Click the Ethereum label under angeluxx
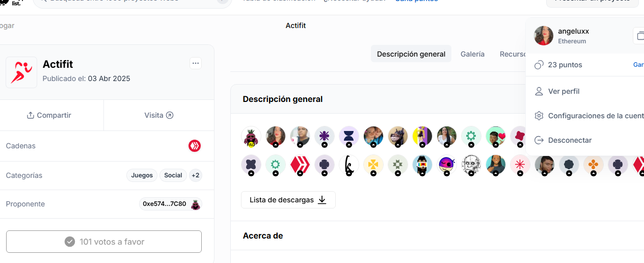 [572, 41]
